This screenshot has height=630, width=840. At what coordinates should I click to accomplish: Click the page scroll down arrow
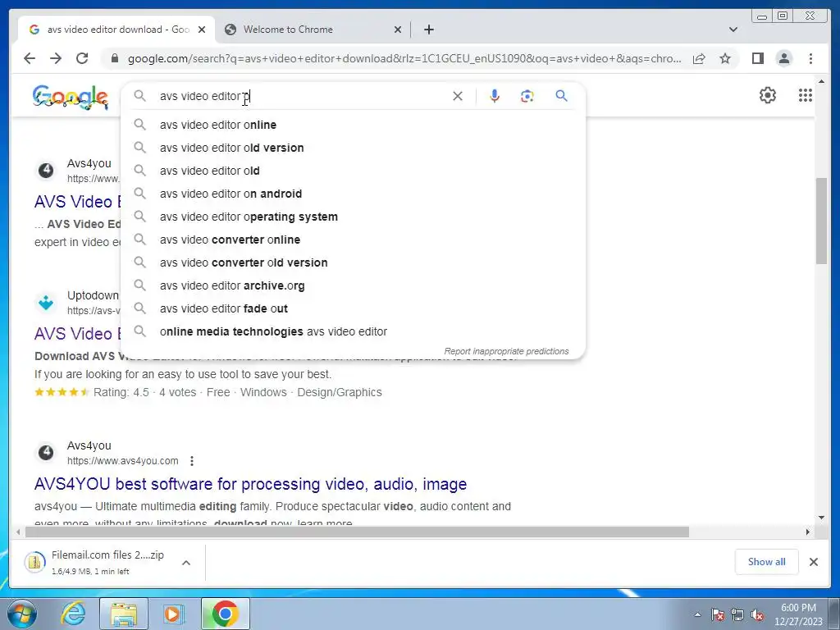[x=821, y=518]
